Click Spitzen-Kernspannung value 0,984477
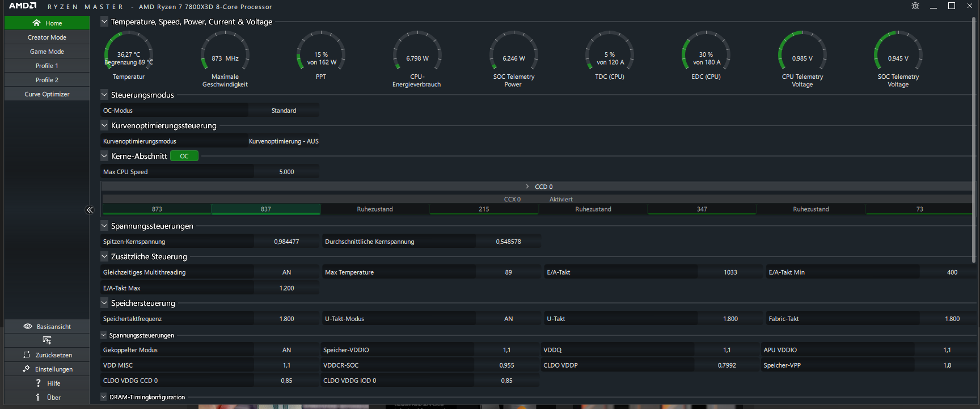Image resolution: width=980 pixels, height=409 pixels. pos(286,242)
